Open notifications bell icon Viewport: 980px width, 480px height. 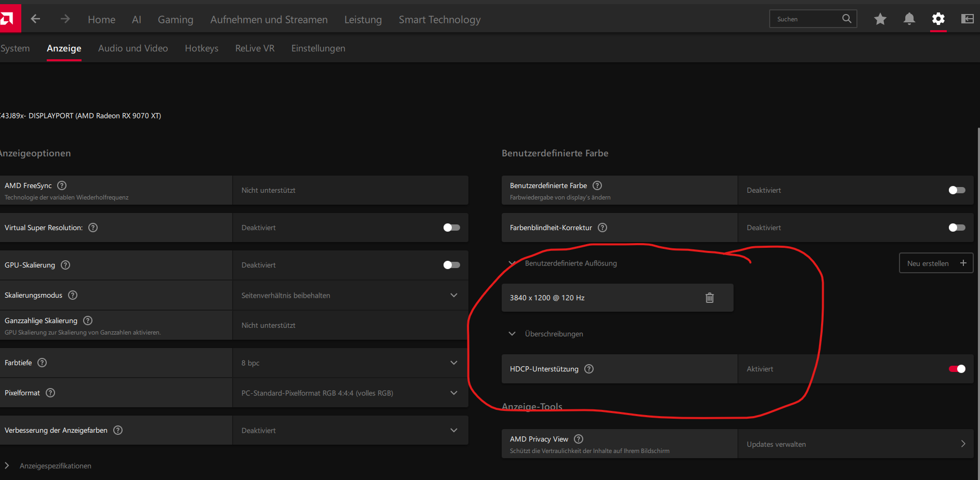coord(909,19)
